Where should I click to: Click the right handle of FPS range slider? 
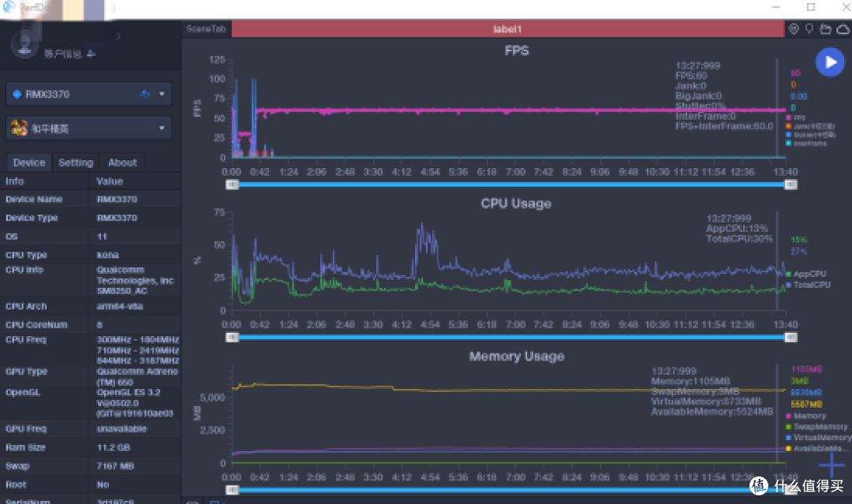tap(790, 185)
